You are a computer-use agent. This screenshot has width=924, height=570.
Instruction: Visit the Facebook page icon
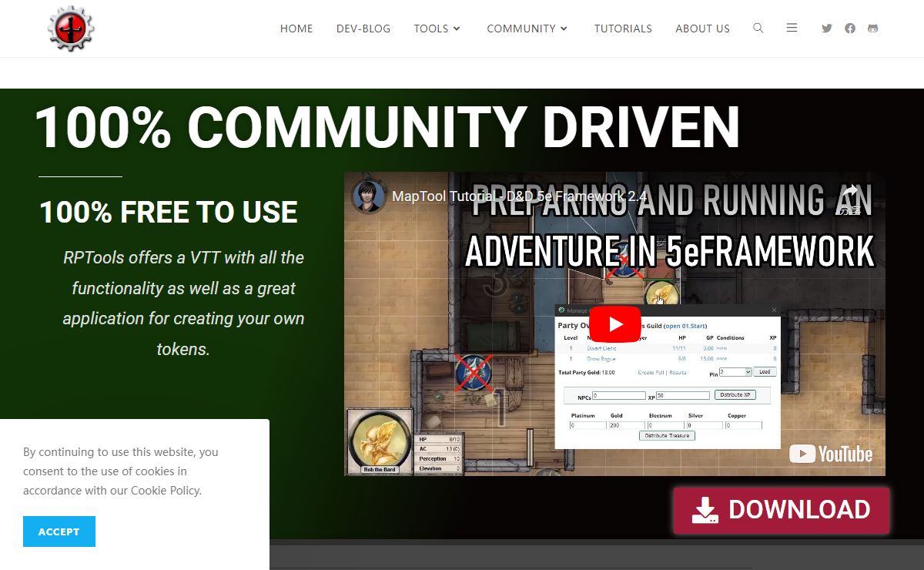(x=850, y=28)
